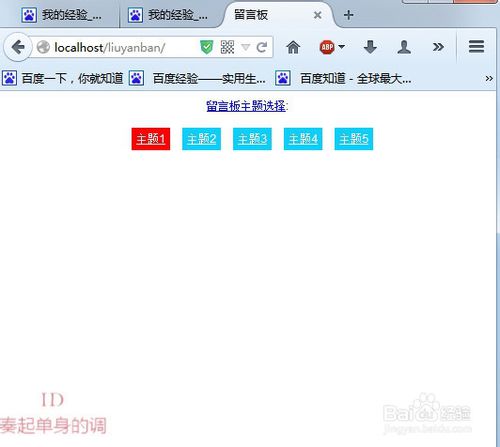Click paw icon beside 百度知道 bookmark
This screenshot has height=447, width=500.
tap(283, 79)
